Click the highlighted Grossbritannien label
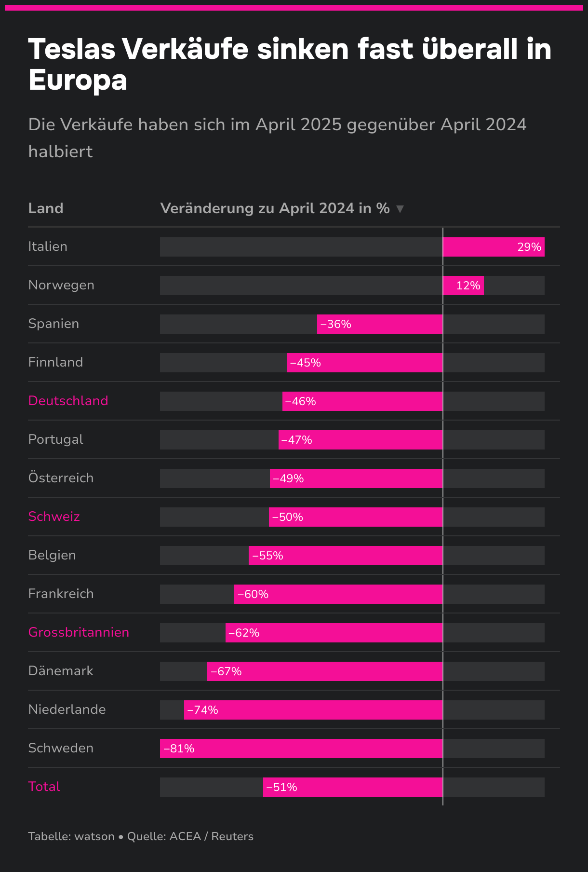 79,632
